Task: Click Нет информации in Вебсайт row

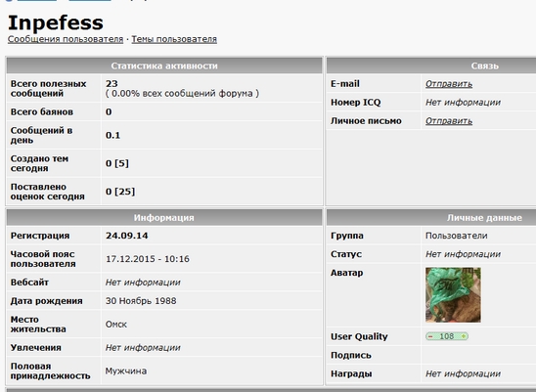Action: [x=143, y=283]
